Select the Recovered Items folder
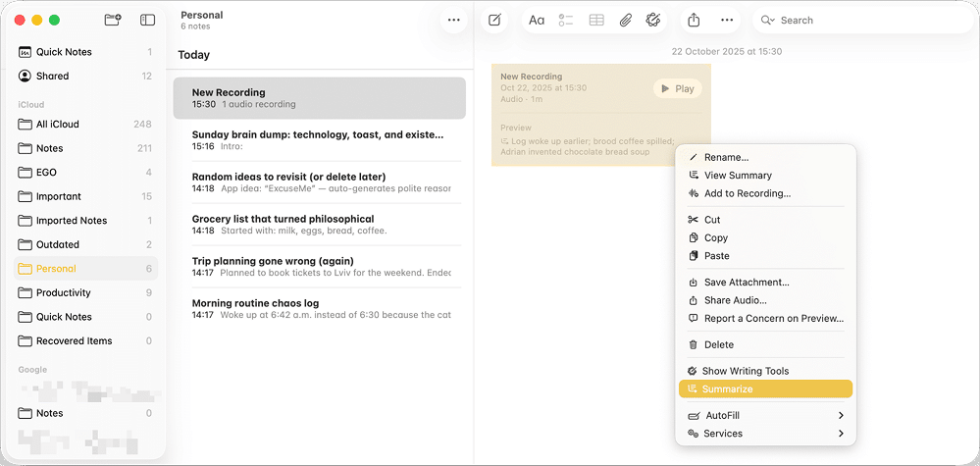This screenshot has width=980, height=466. (85, 340)
